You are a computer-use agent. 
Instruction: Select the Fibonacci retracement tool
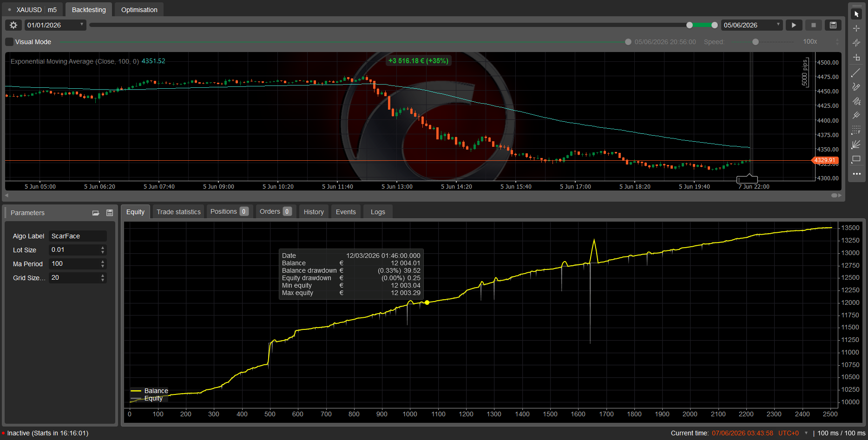click(856, 130)
